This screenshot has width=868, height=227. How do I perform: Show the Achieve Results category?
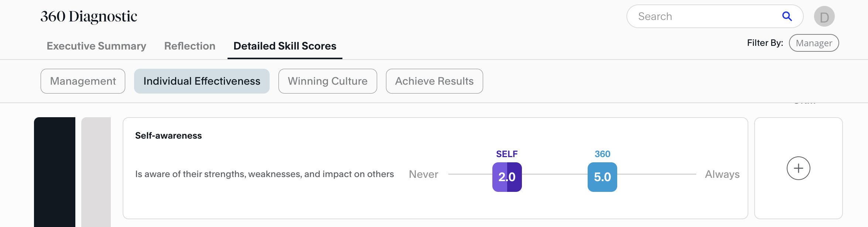point(434,81)
